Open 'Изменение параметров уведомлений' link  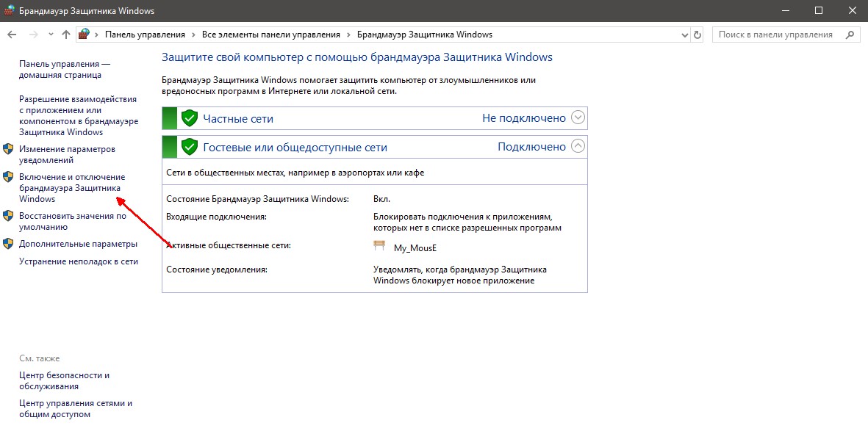click(67, 155)
